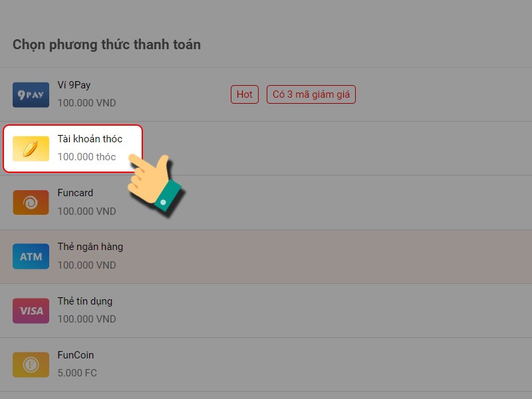Click 100.000 VND under Ví 9Pay
This screenshot has width=532, height=399.
[x=87, y=103]
